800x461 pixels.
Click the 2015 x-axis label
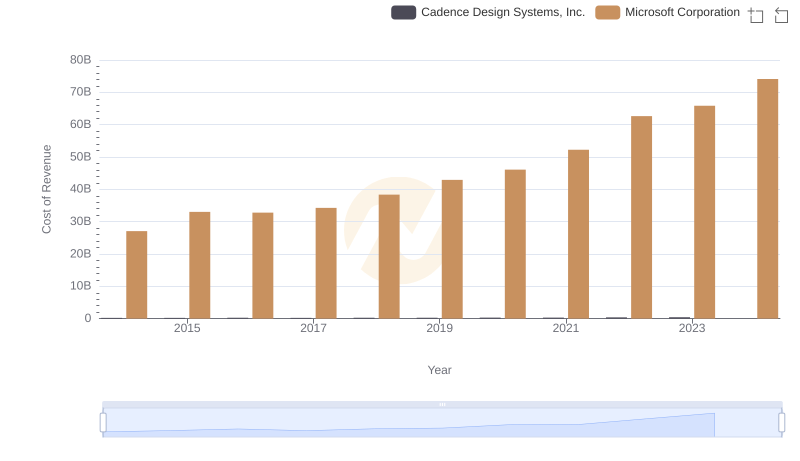(187, 328)
